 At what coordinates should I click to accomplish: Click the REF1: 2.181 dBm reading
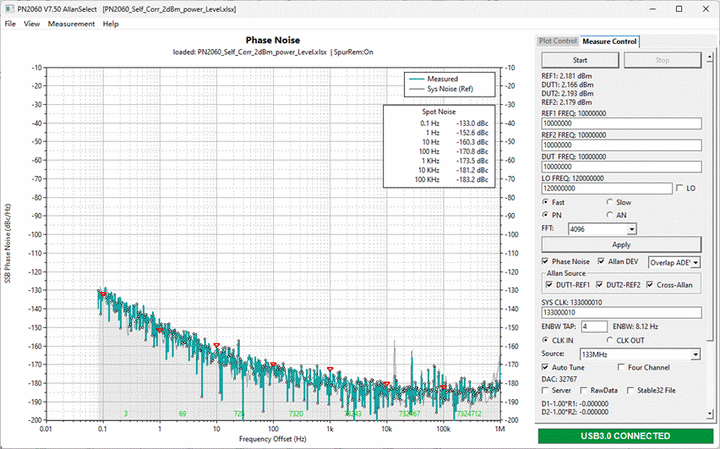point(567,76)
